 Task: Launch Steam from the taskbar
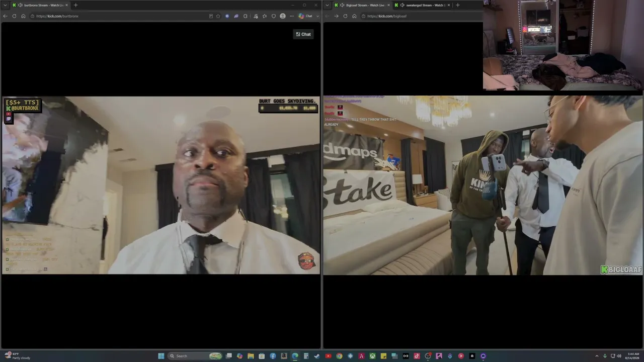click(317, 356)
